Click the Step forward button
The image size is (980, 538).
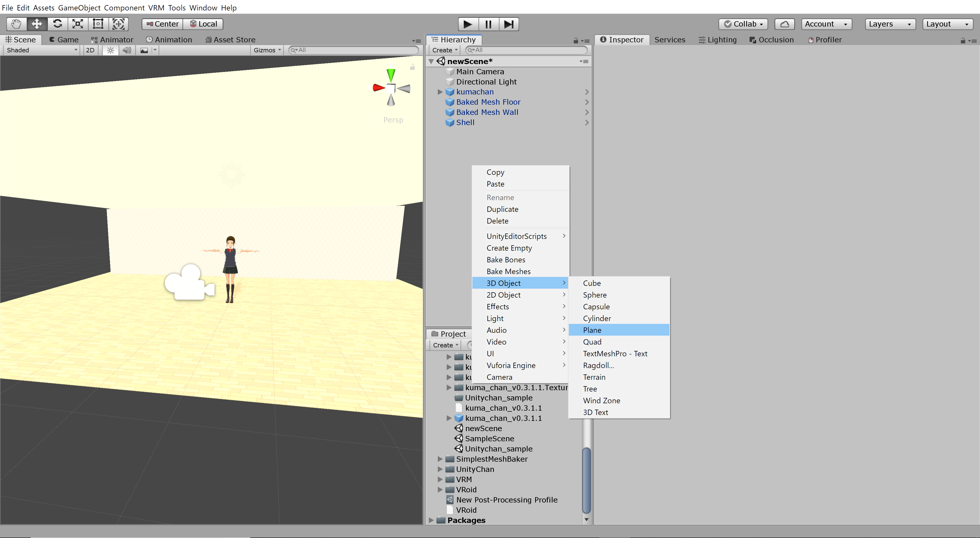point(508,24)
